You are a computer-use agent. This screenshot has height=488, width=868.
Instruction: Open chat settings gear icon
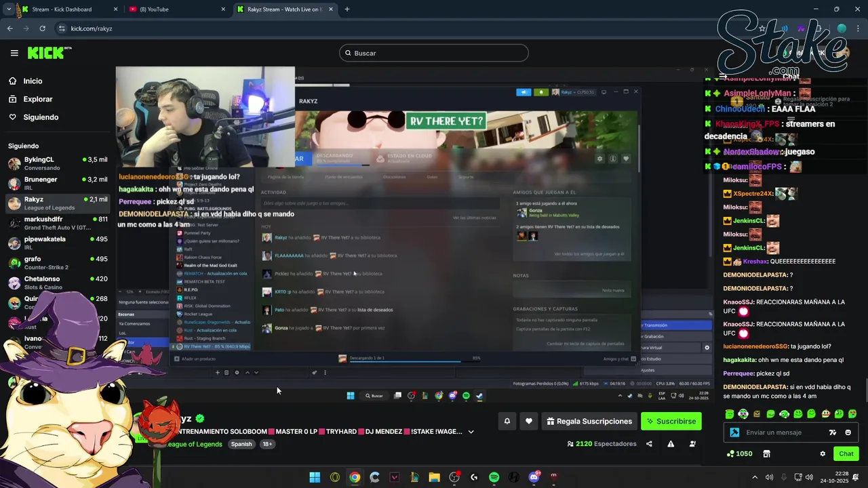[823, 453]
